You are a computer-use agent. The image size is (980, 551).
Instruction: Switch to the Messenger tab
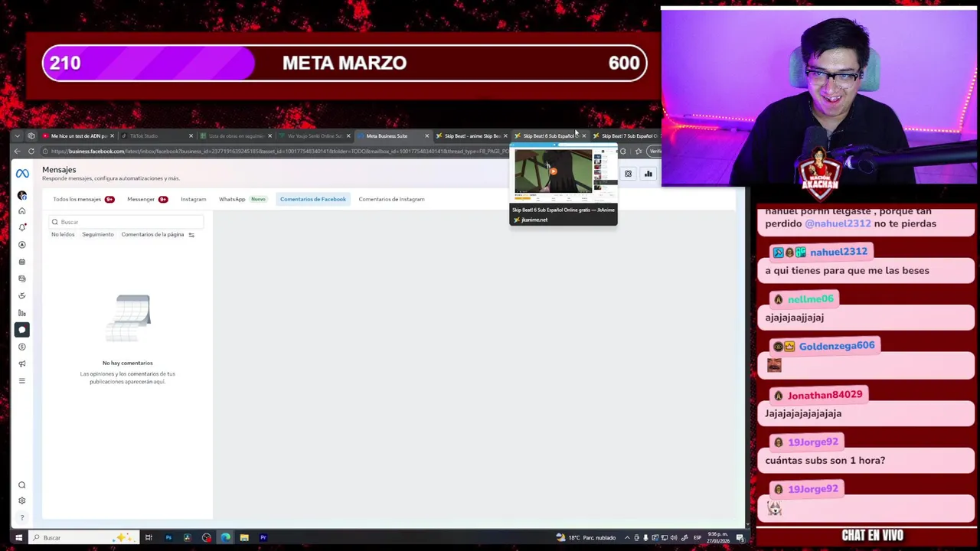click(141, 199)
